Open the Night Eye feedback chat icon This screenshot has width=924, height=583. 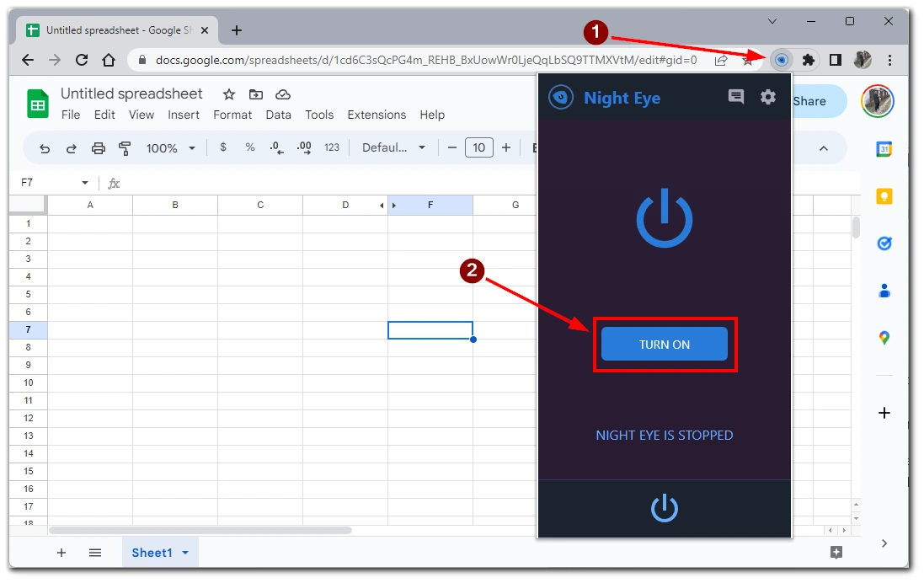click(x=736, y=97)
